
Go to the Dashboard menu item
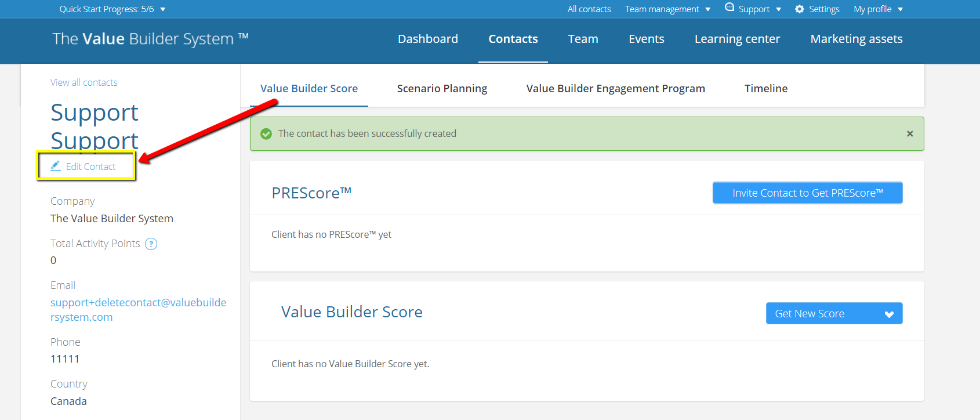[428, 39]
